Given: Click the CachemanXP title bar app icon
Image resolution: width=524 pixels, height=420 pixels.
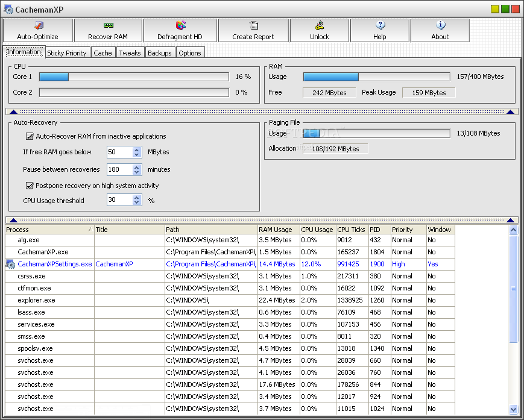Looking at the screenshot, I should pos(8,10).
